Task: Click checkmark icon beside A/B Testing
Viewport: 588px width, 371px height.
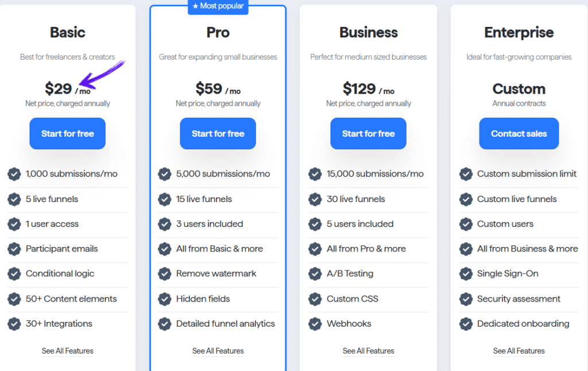Action: 315,274
